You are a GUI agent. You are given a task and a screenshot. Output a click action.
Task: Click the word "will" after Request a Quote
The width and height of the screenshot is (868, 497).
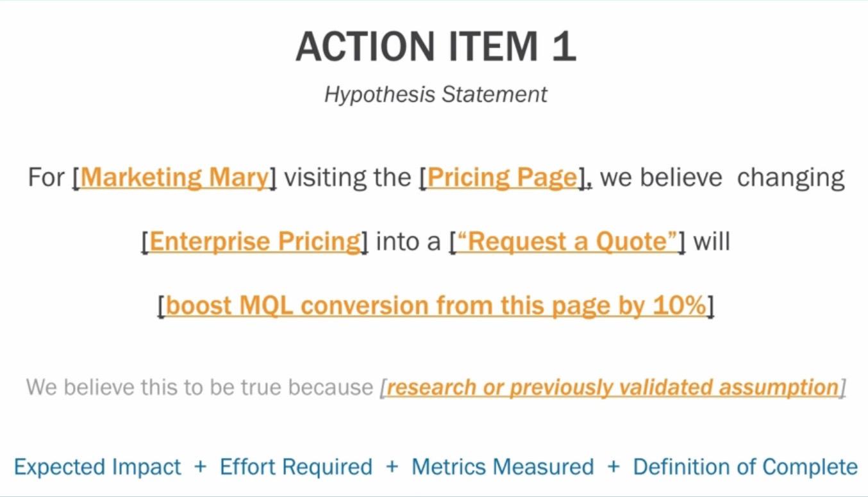pos(711,241)
